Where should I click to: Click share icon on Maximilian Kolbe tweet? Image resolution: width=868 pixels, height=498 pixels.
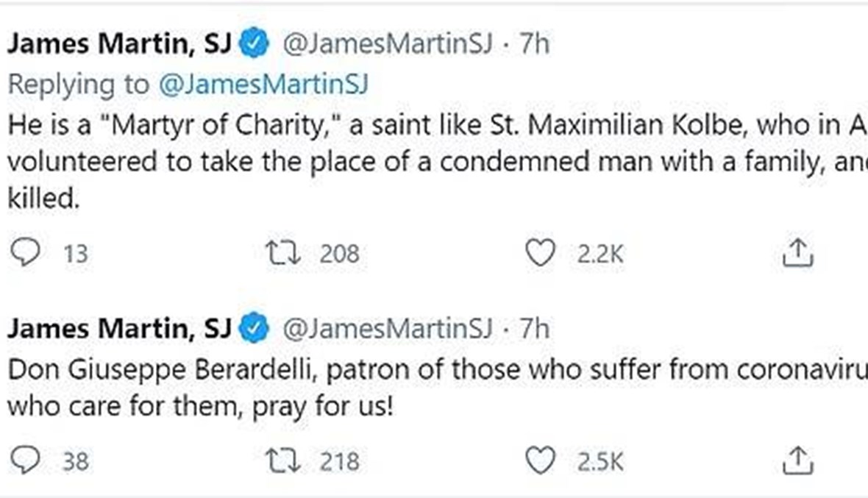(x=797, y=254)
